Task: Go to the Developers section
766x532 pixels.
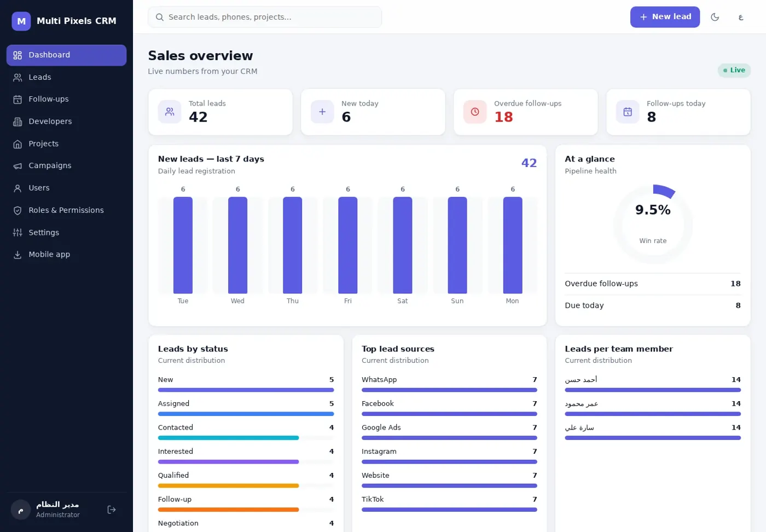Action: (66, 122)
